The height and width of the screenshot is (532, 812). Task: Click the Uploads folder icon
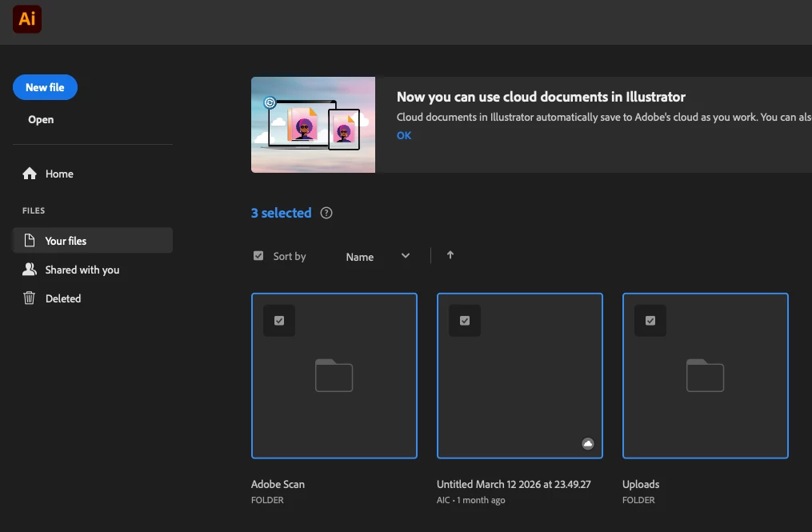click(706, 375)
